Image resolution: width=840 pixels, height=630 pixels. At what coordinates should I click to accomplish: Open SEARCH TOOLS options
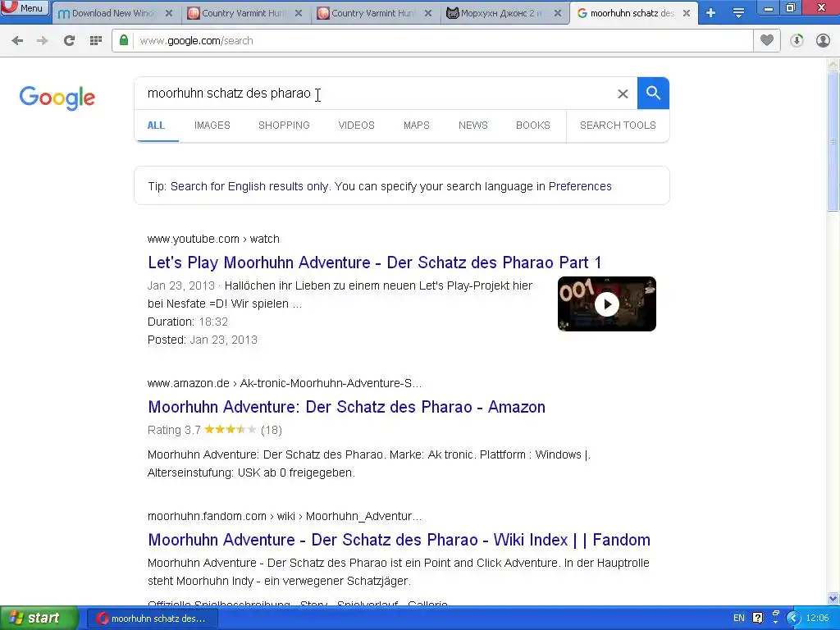(618, 126)
